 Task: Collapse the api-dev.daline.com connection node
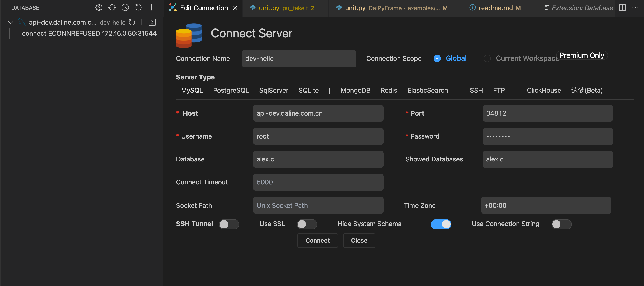(x=11, y=22)
